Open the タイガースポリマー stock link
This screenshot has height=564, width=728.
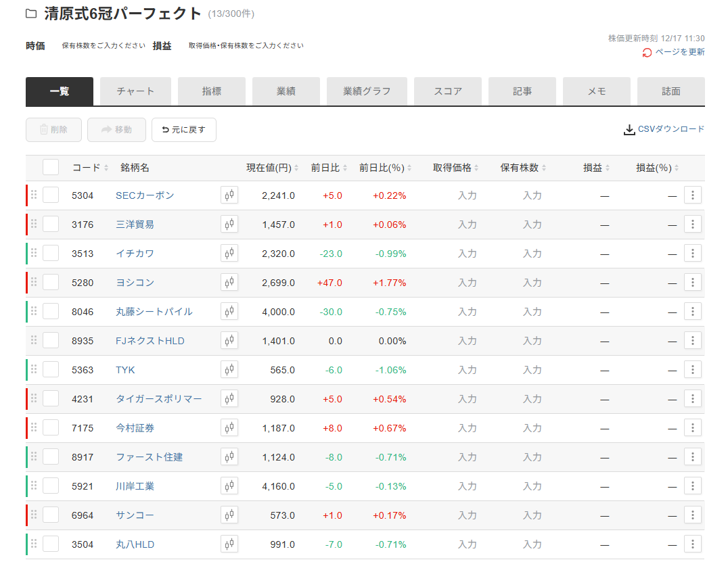click(x=158, y=399)
